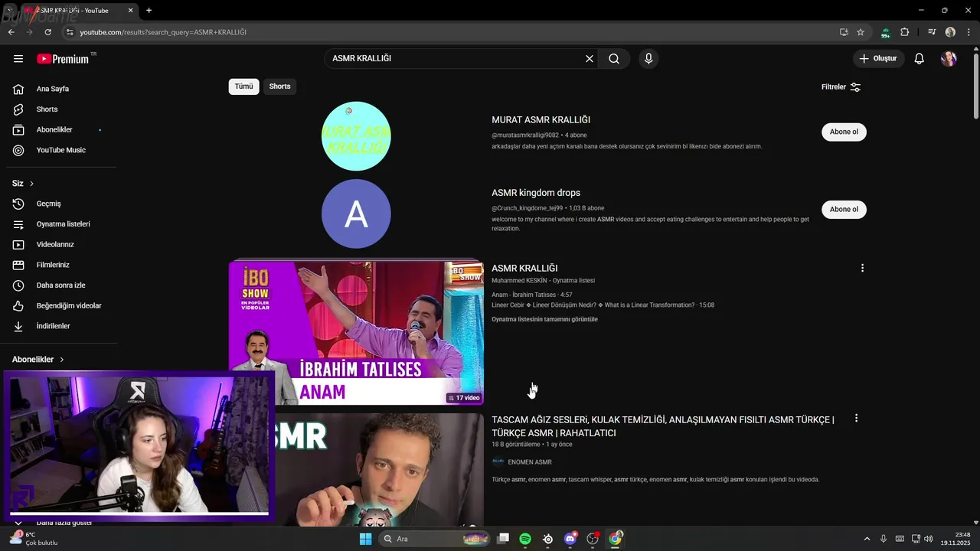Subscribe to ASMR kingdom drops channel
The height and width of the screenshot is (551, 980).
844,210
